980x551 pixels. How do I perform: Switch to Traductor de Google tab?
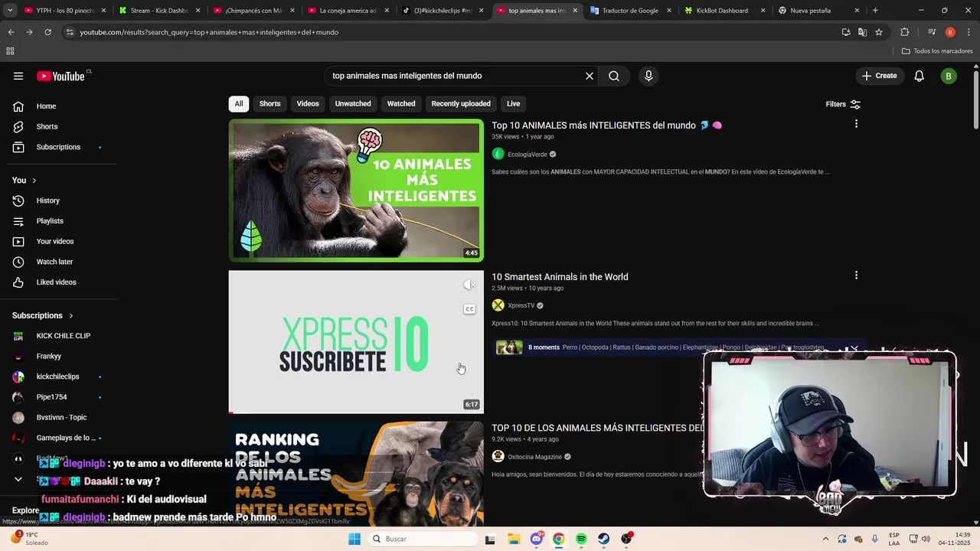tap(630, 11)
